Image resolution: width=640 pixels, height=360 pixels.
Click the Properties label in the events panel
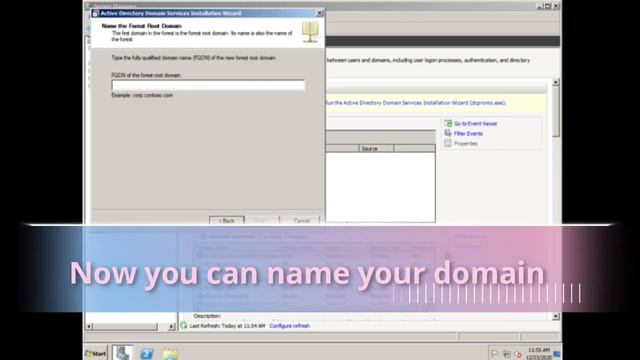(466, 143)
